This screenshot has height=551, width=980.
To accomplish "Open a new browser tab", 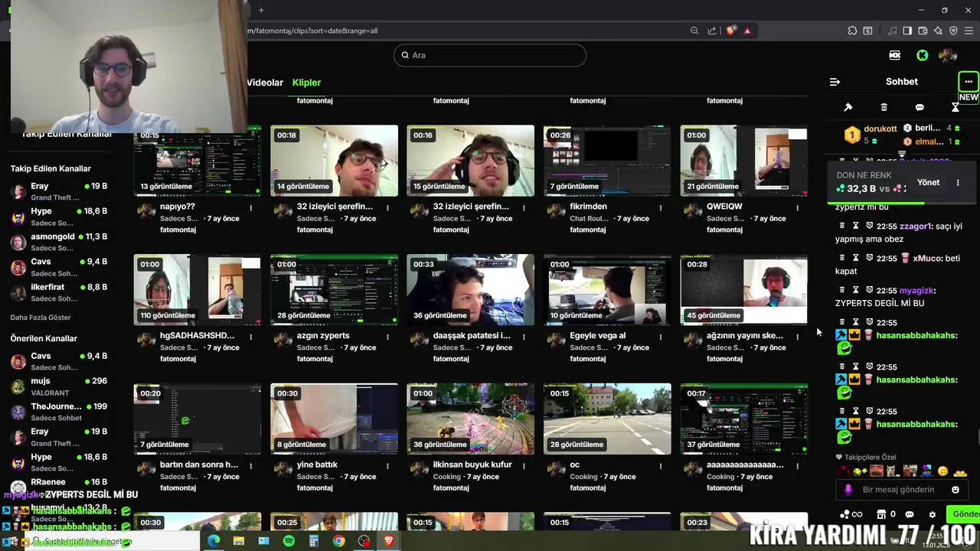I will [261, 10].
